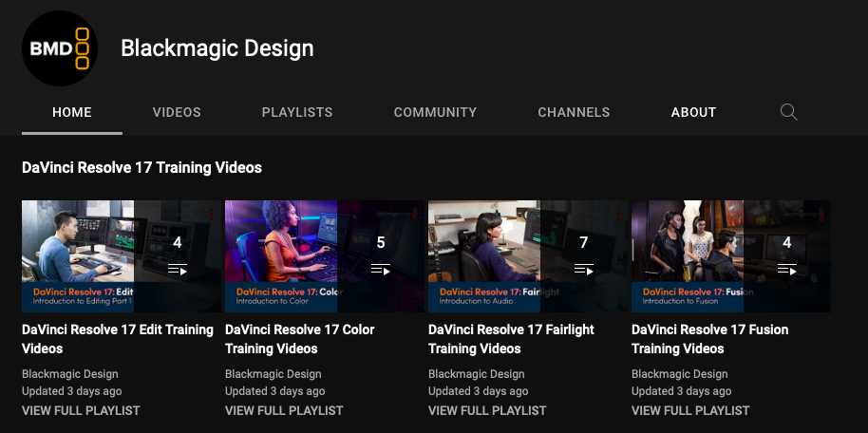View full playlist for Fairlight Training Videos
The width and height of the screenshot is (868, 433).
coord(487,410)
